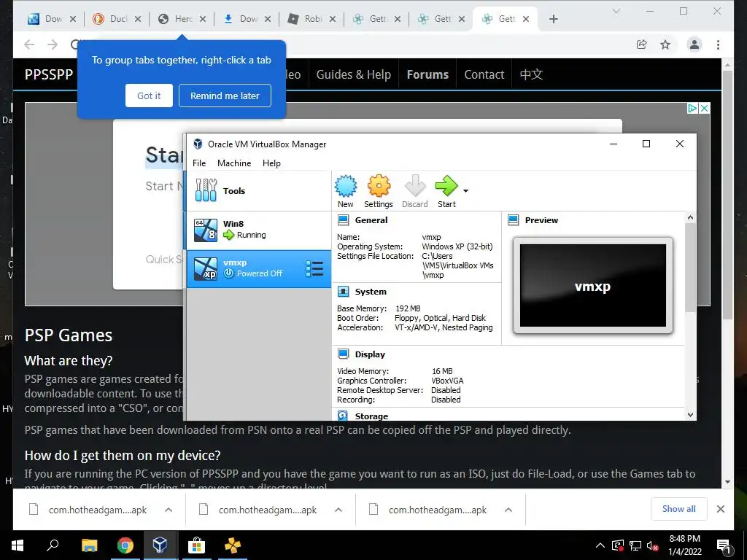
Task: Click the Storage section header
Action: click(371, 416)
